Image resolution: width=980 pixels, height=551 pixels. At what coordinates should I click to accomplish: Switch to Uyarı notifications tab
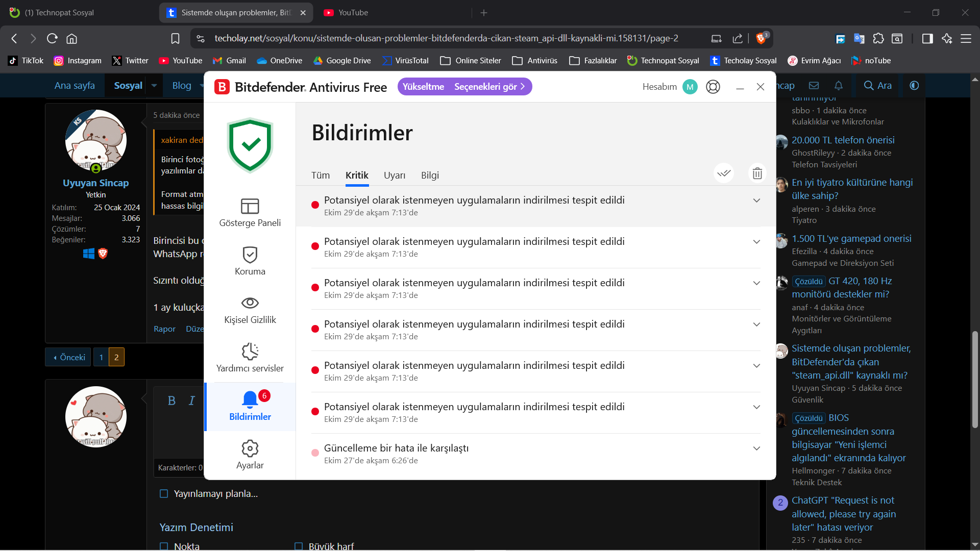(395, 175)
